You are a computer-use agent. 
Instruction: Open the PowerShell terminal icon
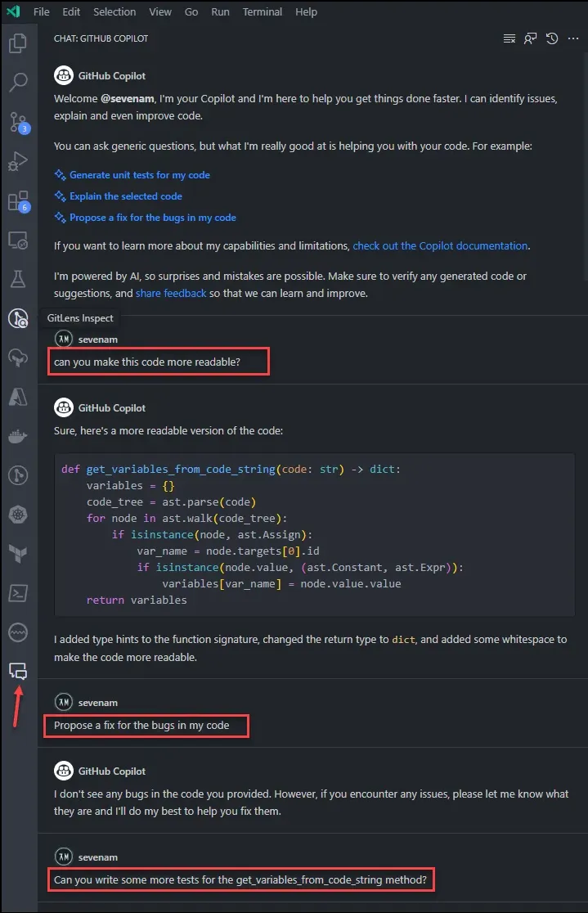[x=18, y=593]
